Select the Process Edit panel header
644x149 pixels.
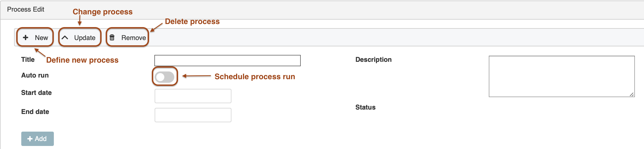(x=26, y=9)
